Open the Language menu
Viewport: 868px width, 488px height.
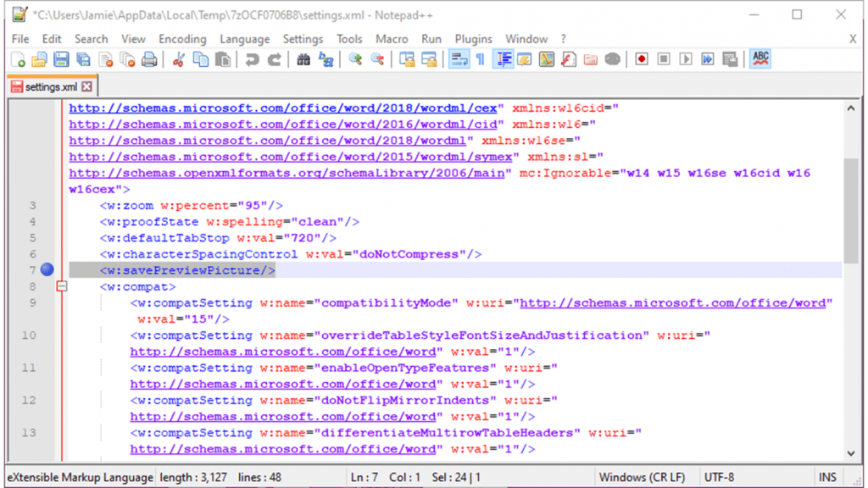244,39
